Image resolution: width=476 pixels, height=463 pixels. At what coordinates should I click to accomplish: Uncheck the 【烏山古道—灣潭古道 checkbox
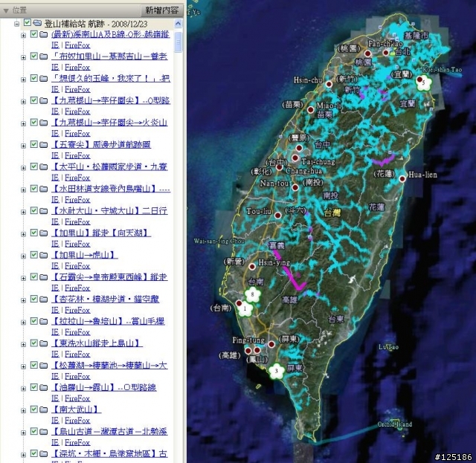point(33,431)
